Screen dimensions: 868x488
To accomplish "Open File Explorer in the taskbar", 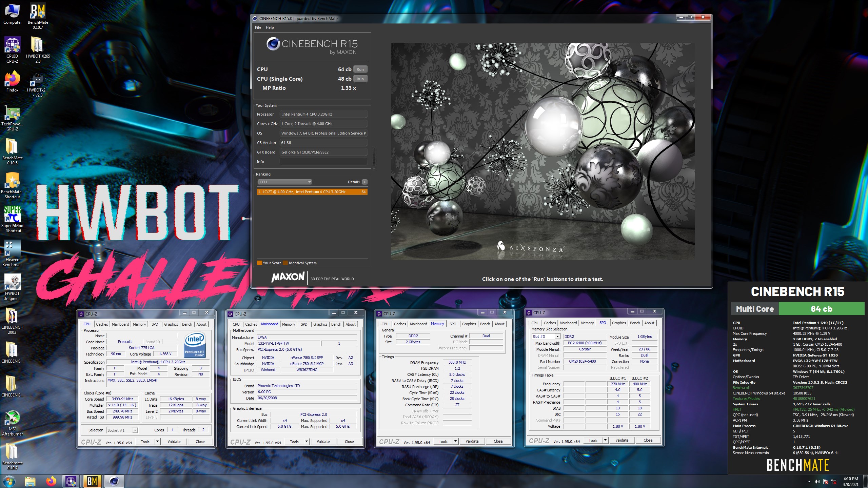I will [x=30, y=481].
